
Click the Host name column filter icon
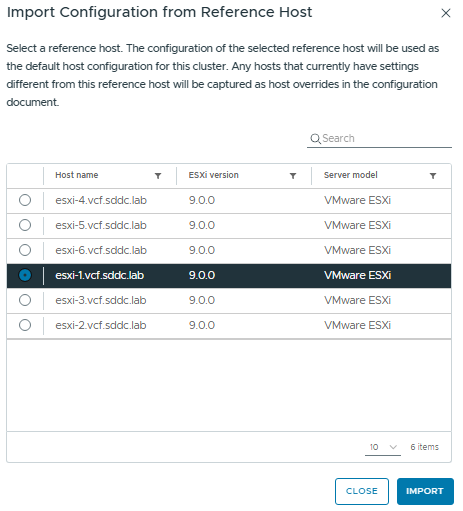pyautogui.click(x=158, y=176)
